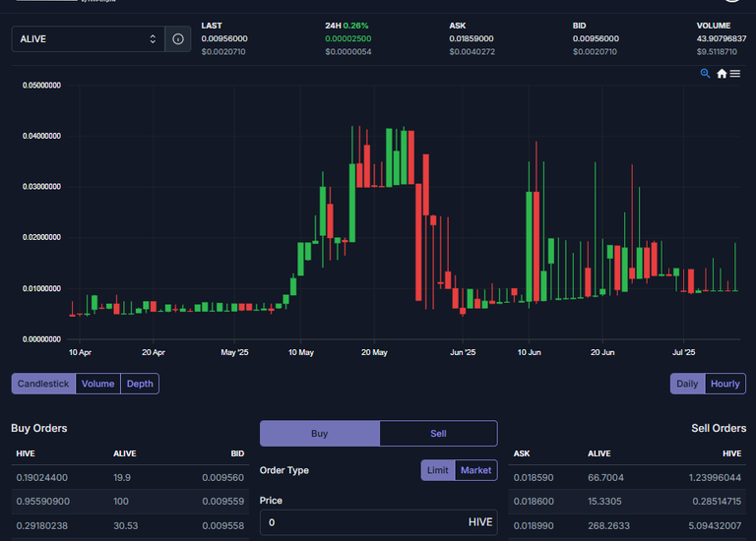Switch to the Candlestick chart tab

pyautogui.click(x=43, y=384)
